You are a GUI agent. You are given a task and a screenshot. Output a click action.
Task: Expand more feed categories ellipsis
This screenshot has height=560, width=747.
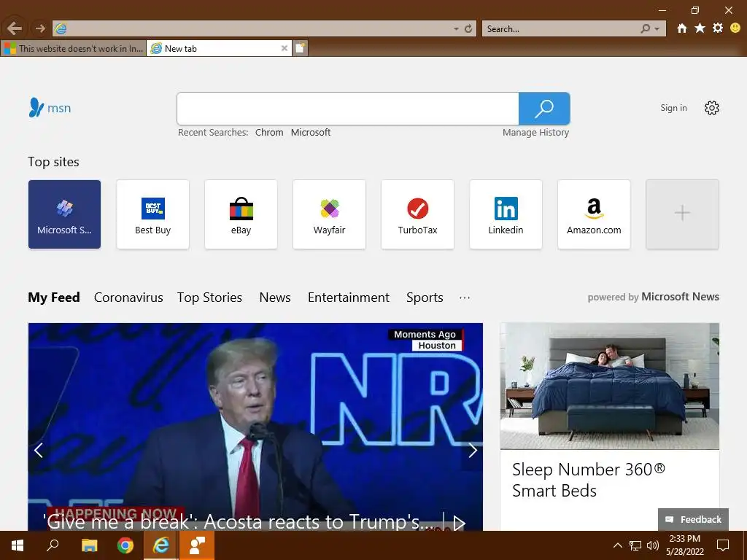pyautogui.click(x=465, y=297)
